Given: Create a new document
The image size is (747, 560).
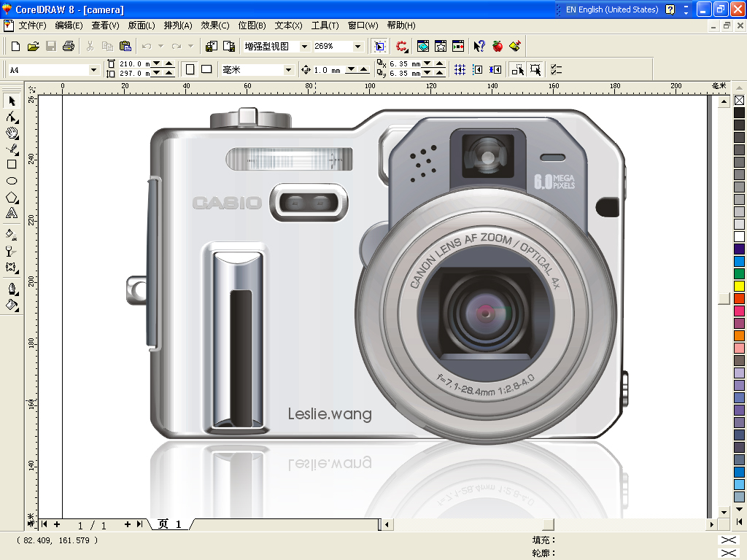Looking at the screenshot, I should tap(15, 46).
